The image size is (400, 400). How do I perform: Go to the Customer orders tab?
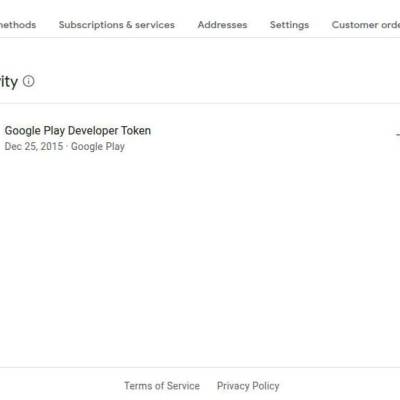[366, 25]
